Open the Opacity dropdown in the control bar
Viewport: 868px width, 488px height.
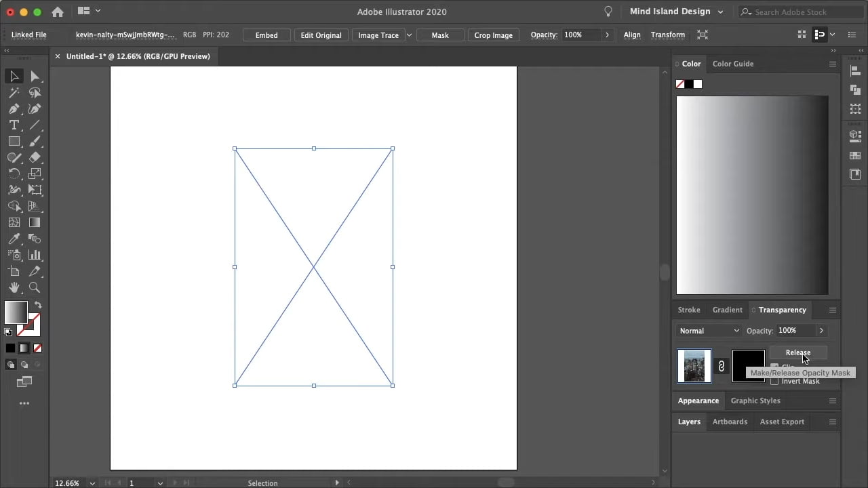pyautogui.click(x=606, y=35)
